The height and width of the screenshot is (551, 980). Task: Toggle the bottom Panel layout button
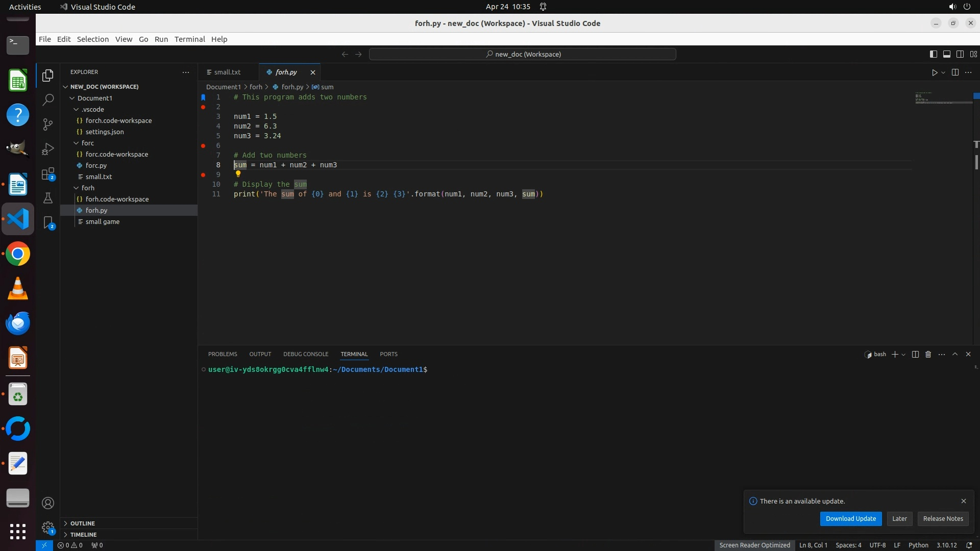[x=946, y=54]
